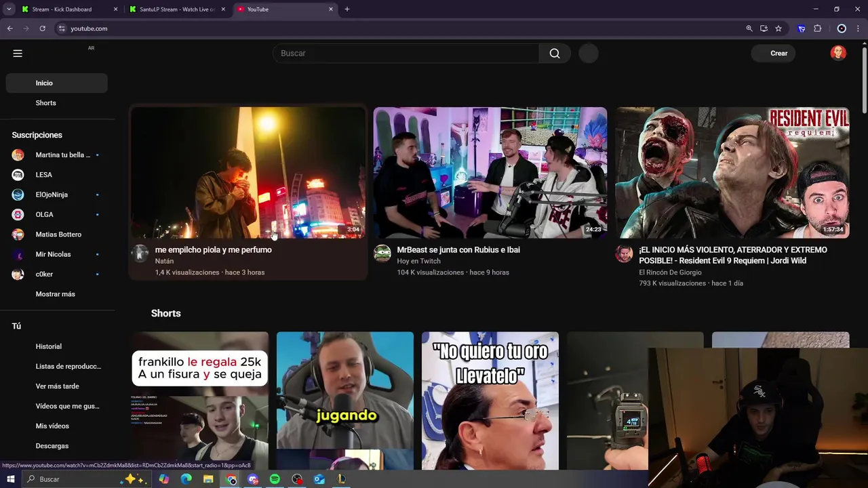Open Listas de reproducción in sidebar
868x488 pixels.
click(x=57, y=366)
